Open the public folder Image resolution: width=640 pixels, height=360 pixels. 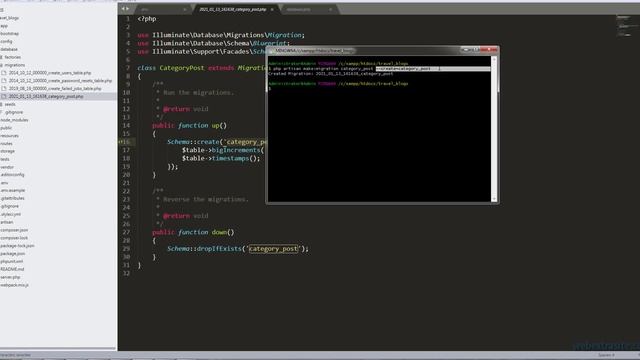tap(6, 128)
